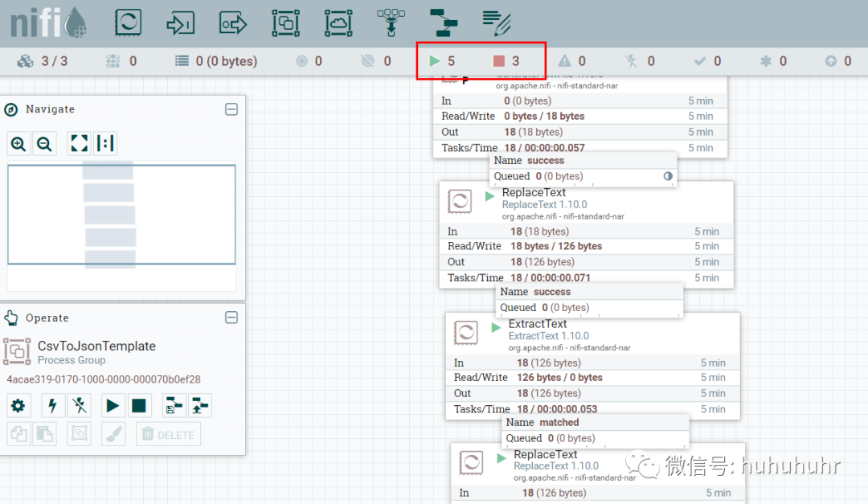Click the stale versions up-arrow status icon
The height and width of the screenshot is (504, 868).
pos(831,61)
